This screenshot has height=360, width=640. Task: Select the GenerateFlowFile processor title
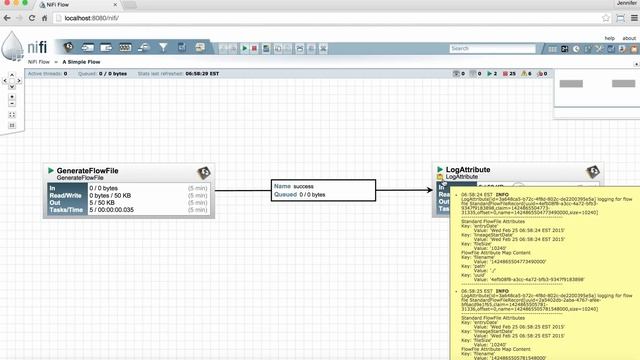pyautogui.click(x=87, y=171)
